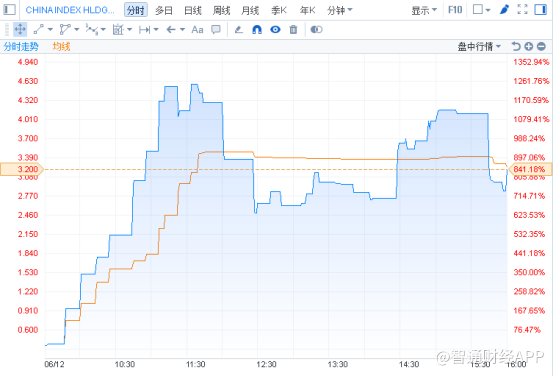Open the F10 company info
Screen dimensions: 554x376
tap(455, 10)
